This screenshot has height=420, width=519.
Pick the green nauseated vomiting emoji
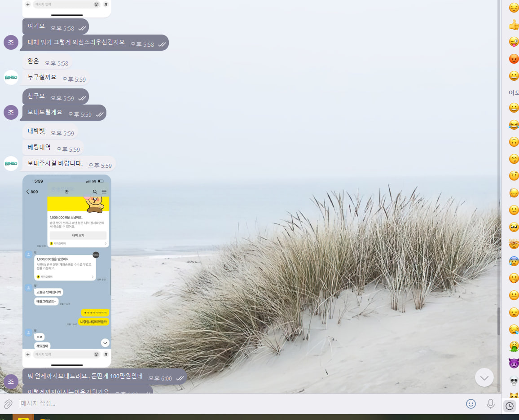(514, 346)
